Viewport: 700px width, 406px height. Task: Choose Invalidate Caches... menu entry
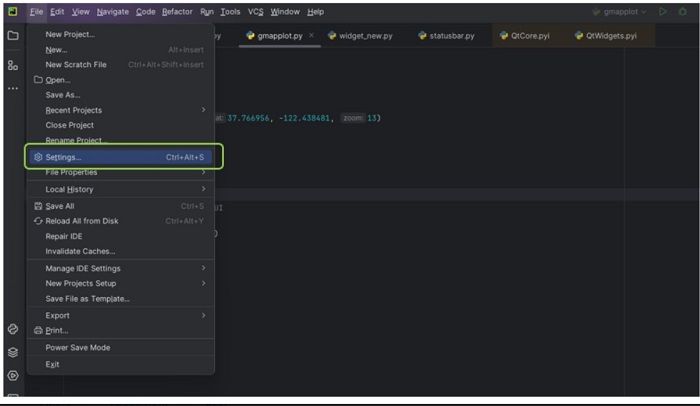tap(80, 251)
